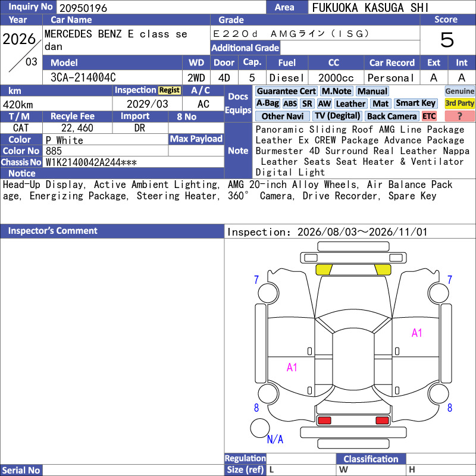Image resolution: width=476 pixels, height=476 pixels.
Task: Click the inspection period 2026/08/03～2026/11/01
Action: click(x=362, y=232)
